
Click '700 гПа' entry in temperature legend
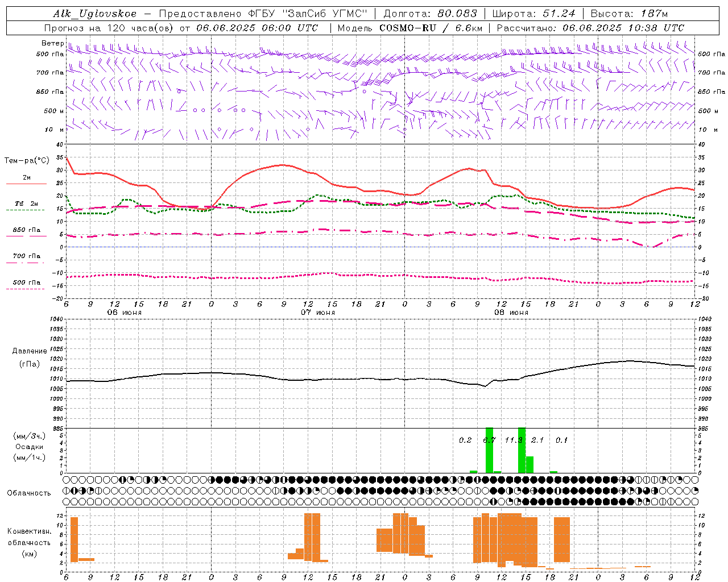pyautogui.click(x=27, y=256)
